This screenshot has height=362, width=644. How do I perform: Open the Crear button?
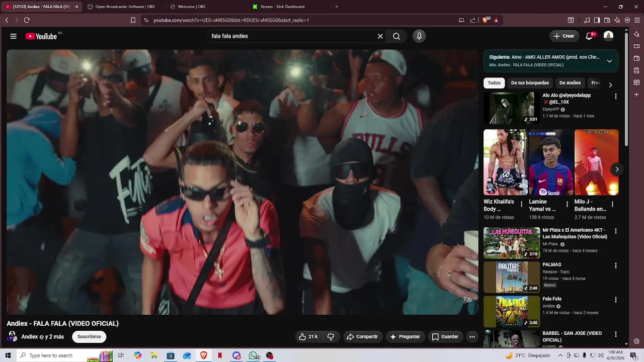[564, 36]
